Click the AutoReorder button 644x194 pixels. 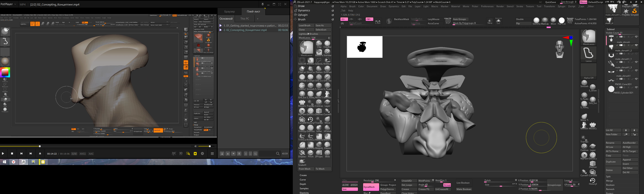tap(630, 143)
